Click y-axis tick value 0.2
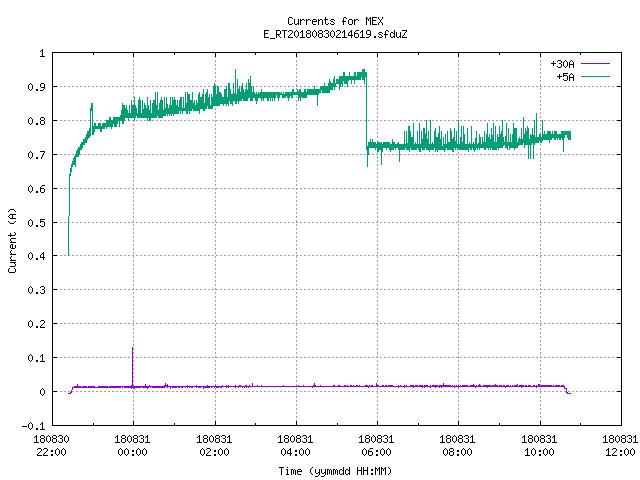 coord(36,324)
